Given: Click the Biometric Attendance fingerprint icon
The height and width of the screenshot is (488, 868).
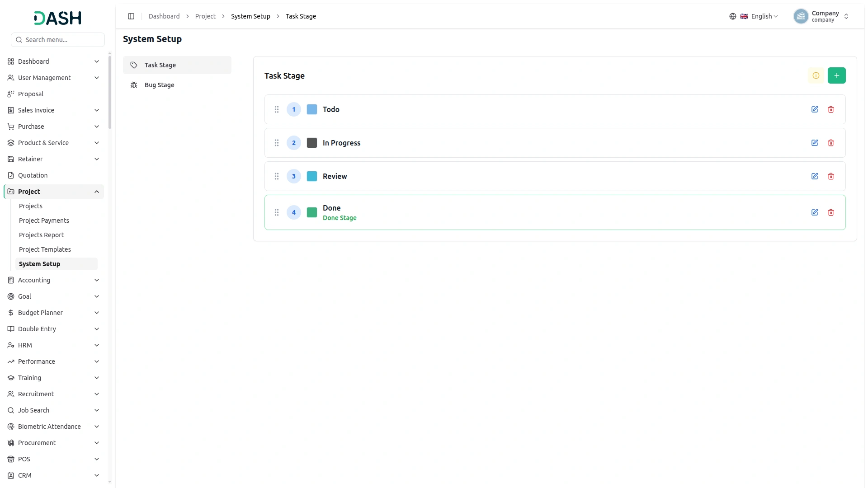Looking at the screenshot, I should point(11,427).
